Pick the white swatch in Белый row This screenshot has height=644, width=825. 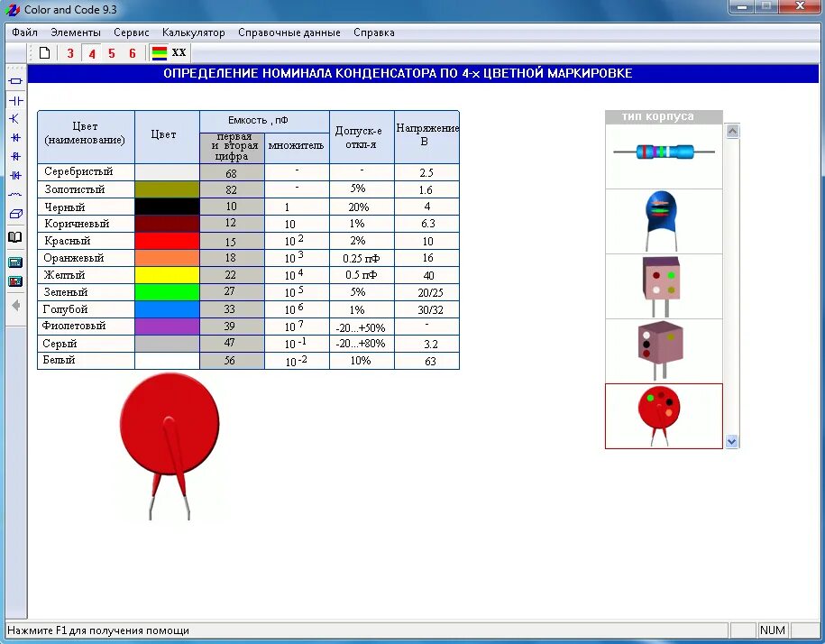pyautogui.click(x=168, y=361)
